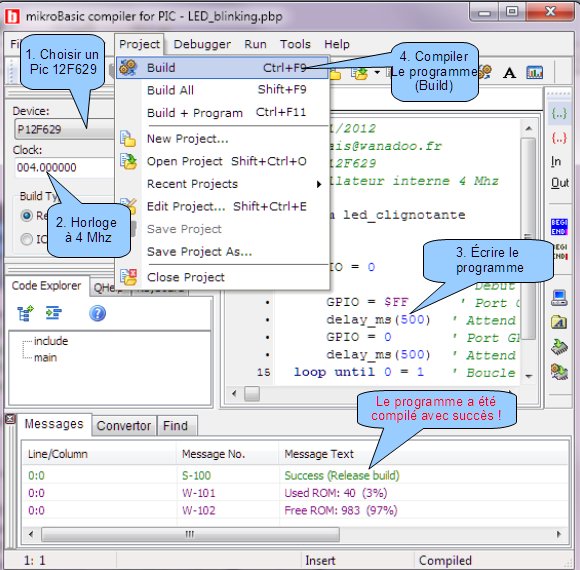Click the green braces comment icon
This screenshot has width=580, height=570.
tap(559, 113)
